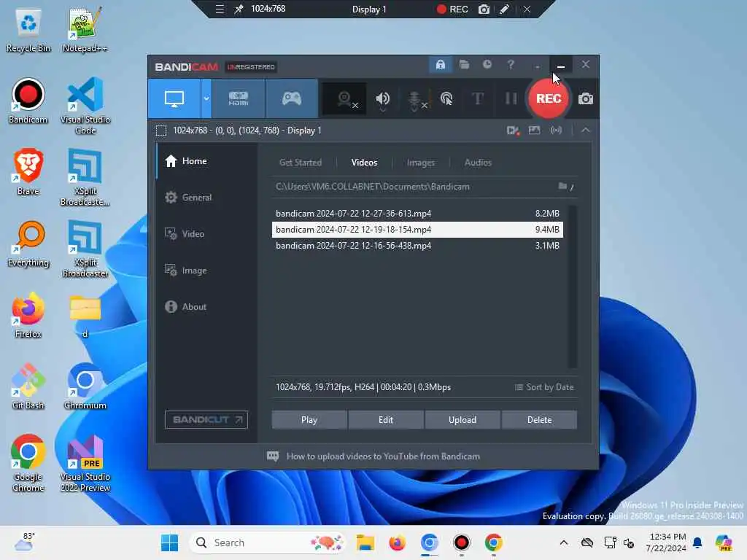Open the screen mode dropdown arrow

206,98
